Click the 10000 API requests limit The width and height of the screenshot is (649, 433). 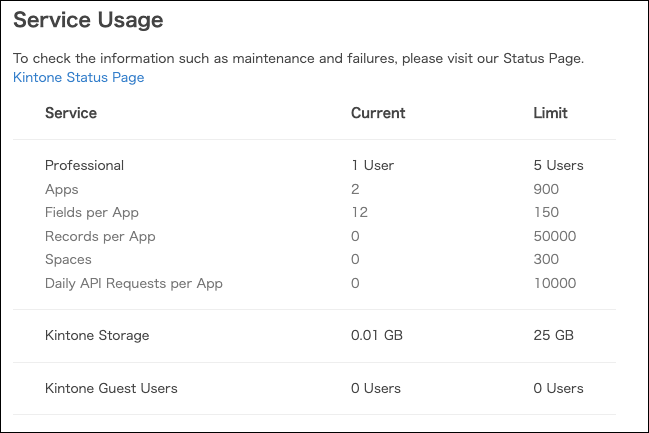coord(555,283)
